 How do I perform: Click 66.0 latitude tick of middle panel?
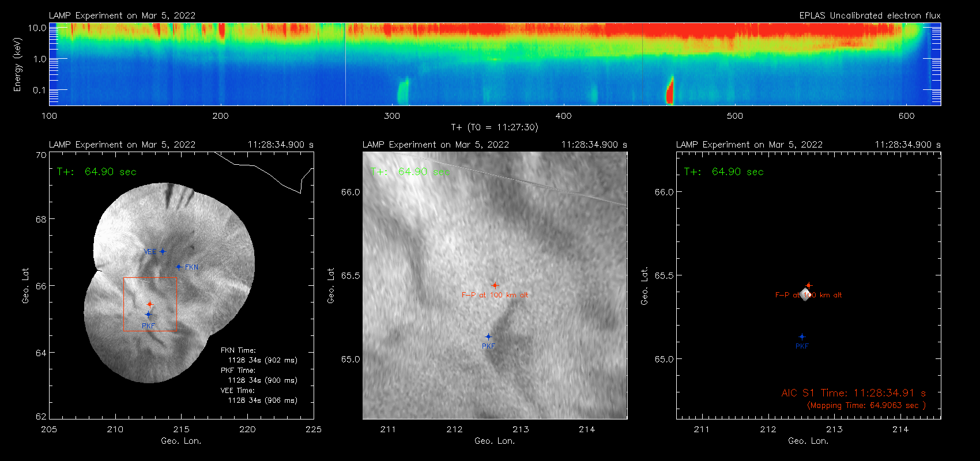[350, 192]
